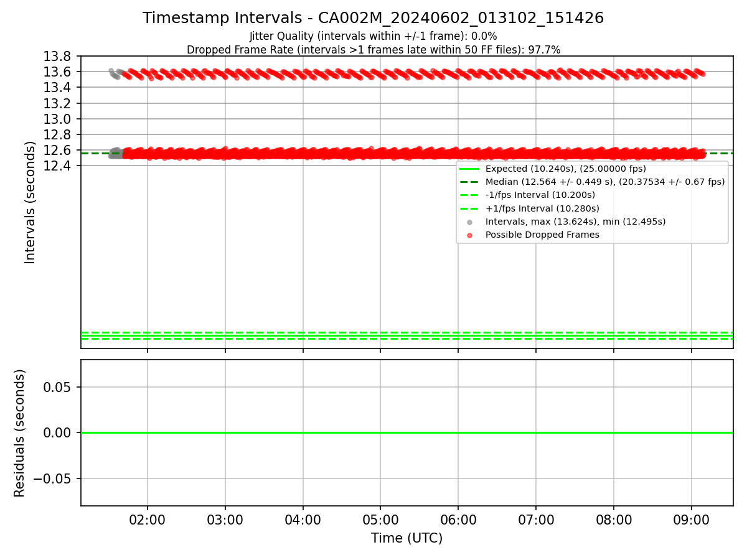
Task: Click the dark green dashed line sample in the legend
Action: point(469,182)
